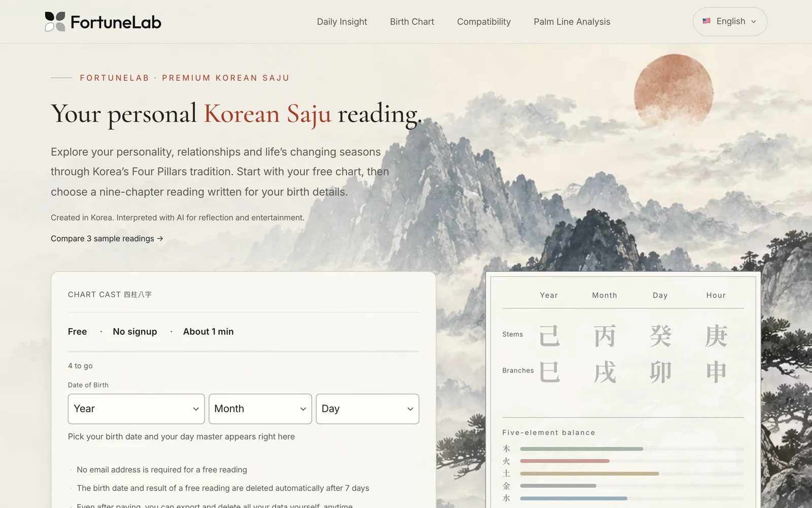This screenshot has height=508, width=812.
Task: Open the Day birth dropdown
Action: coord(367,409)
